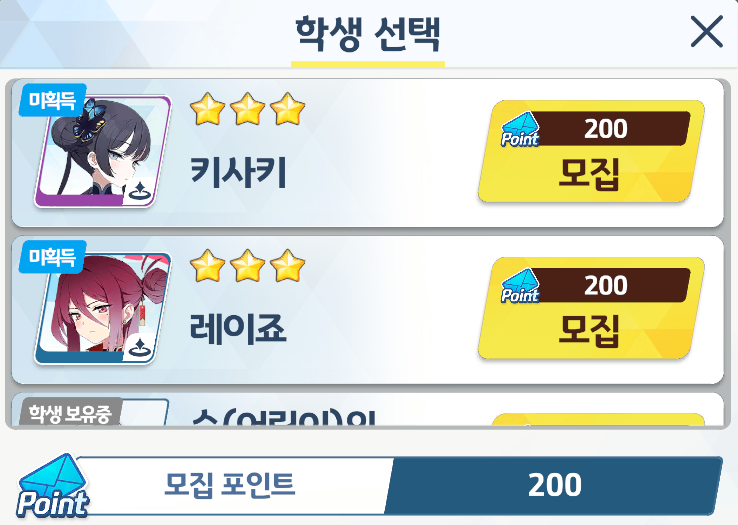The width and height of the screenshot is (738, 525).
Task: Click the first star of 키사키's rating
Action: click(207, 109)
